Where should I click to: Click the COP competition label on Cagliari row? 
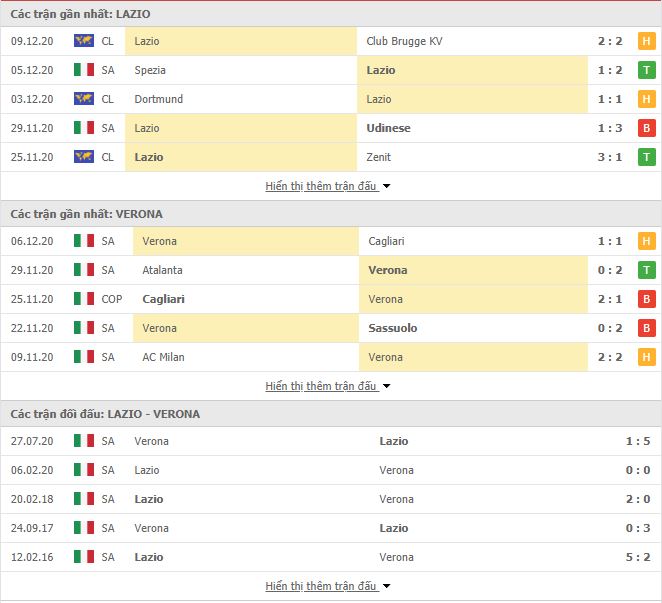(112, 299)
